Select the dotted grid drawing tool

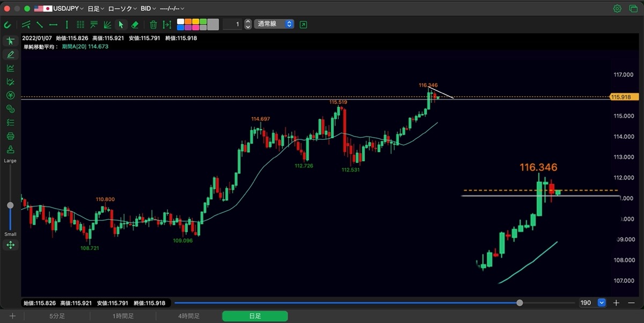coord(80,24)
